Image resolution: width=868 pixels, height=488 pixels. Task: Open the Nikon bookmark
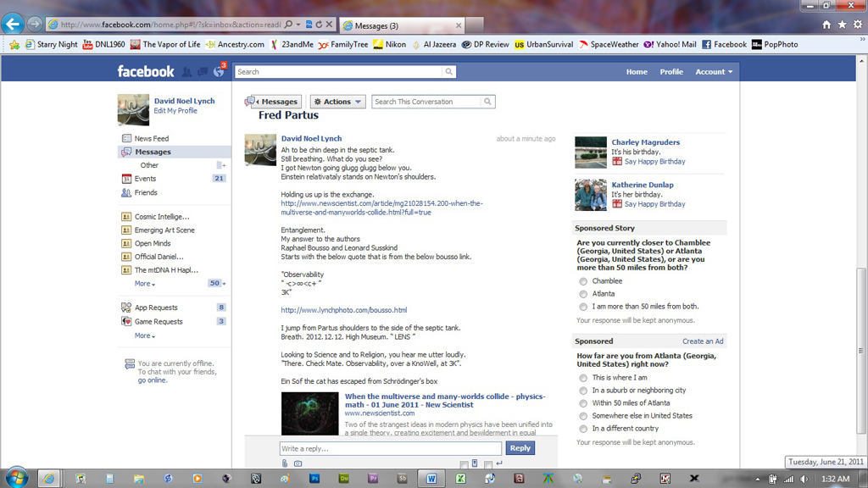pyautogui.click(x=390, y=45)
